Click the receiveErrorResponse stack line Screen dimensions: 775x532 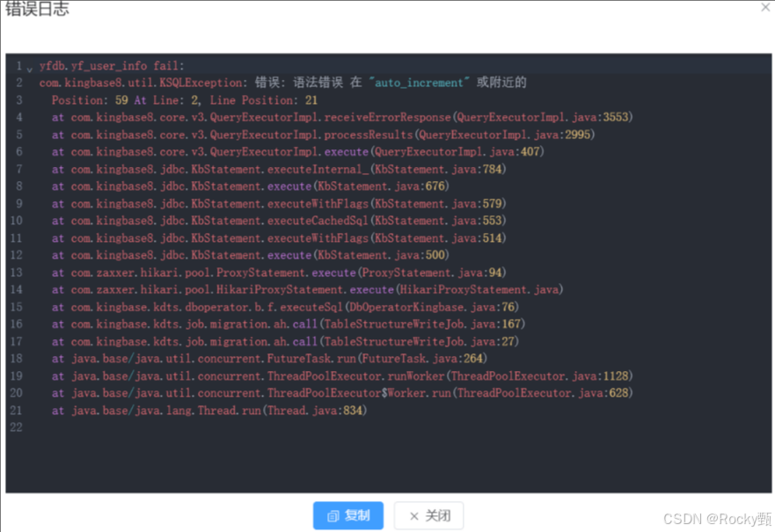342,117
